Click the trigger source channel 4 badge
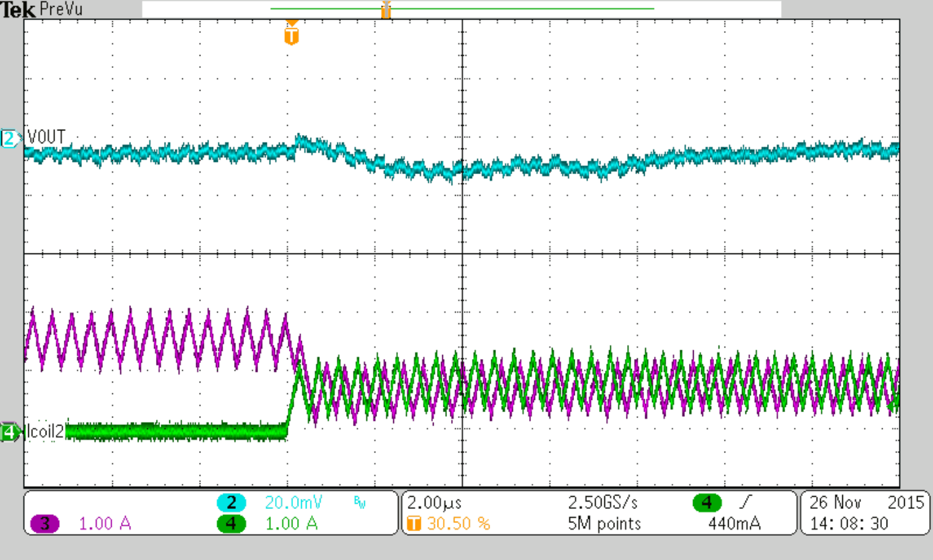 [708, 503]
